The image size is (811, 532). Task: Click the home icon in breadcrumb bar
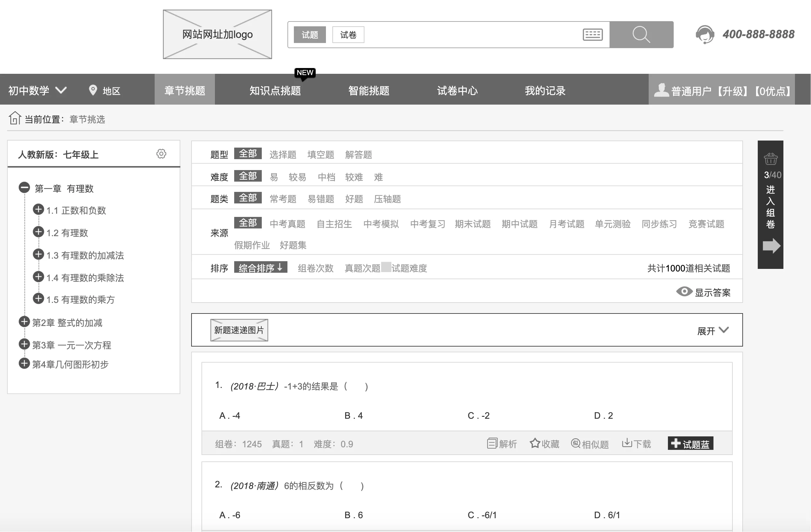pyautogui.click(x=14, y=119)
